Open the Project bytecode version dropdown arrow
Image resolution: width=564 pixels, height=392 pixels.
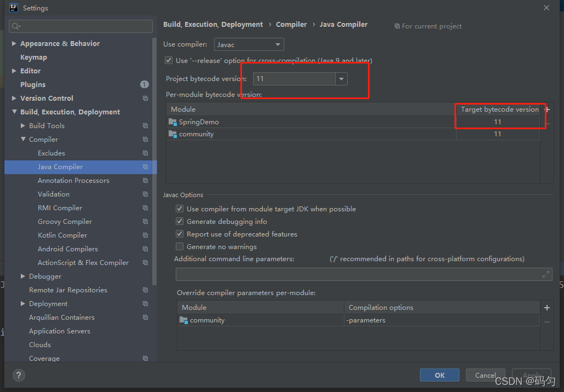click(341, 79)
